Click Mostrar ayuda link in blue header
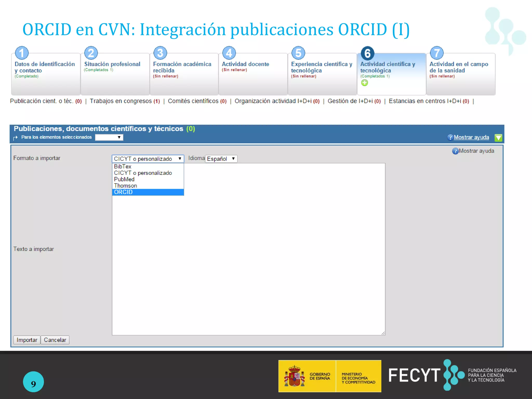Image resolution: width=532 pixels, height=399 pixels. point(471,137)
